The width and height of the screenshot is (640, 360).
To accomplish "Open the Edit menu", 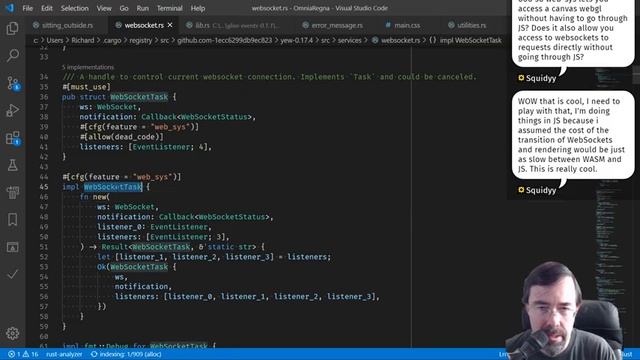I will [x=47, y=8].
